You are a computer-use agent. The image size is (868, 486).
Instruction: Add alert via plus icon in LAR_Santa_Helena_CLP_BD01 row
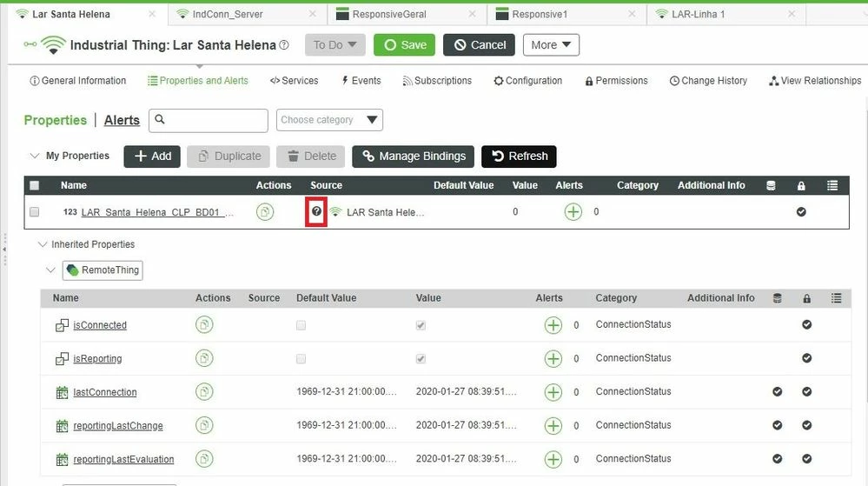coord(573,211)
